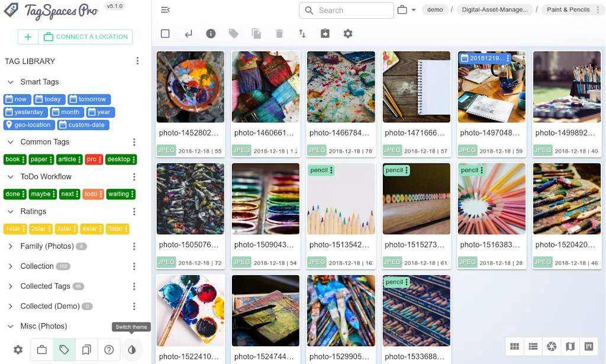The height and width of the screenshot is (364, 606).
Task: Select the demo breadcrumb entry
Action: pos(435,9)
